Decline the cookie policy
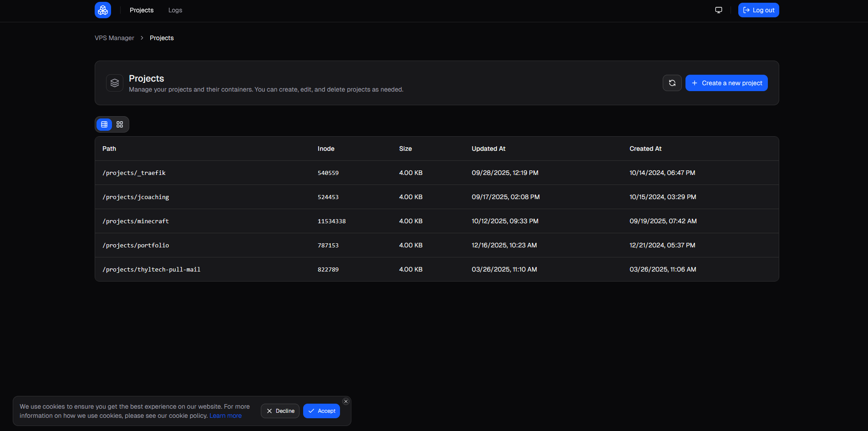Screen dimensions: 868x431 tap(280, 411)
